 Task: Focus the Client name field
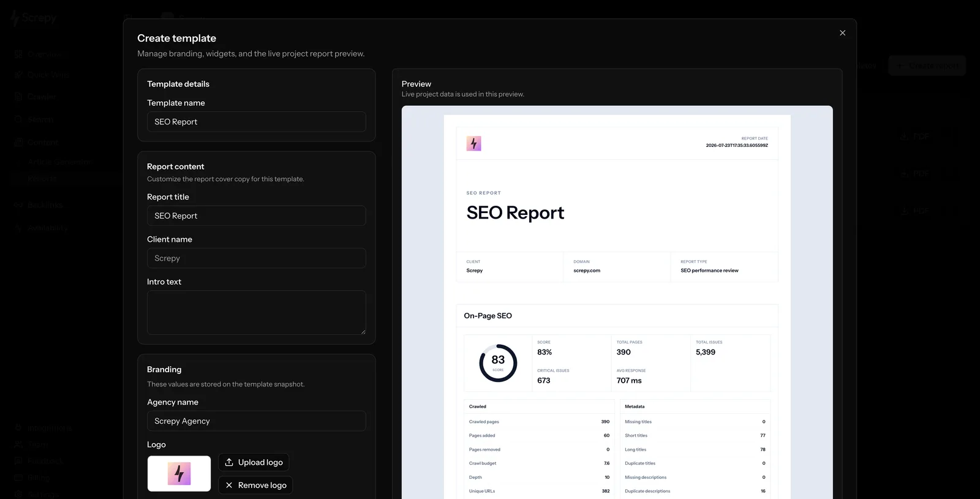256,258
